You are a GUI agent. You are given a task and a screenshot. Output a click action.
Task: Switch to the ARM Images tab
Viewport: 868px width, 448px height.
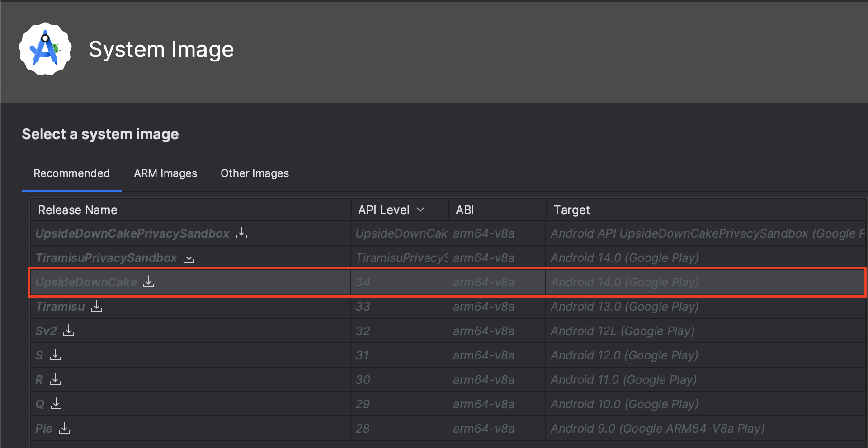coord(165,173)
